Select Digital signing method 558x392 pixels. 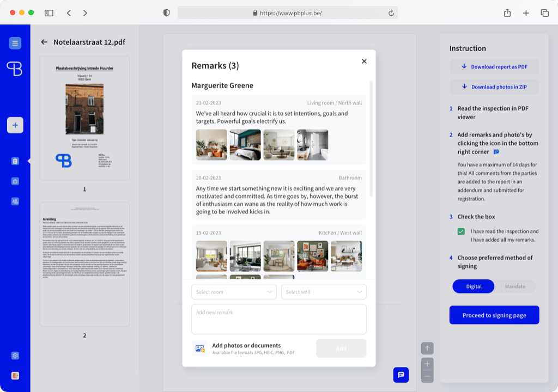pos(474,286)
